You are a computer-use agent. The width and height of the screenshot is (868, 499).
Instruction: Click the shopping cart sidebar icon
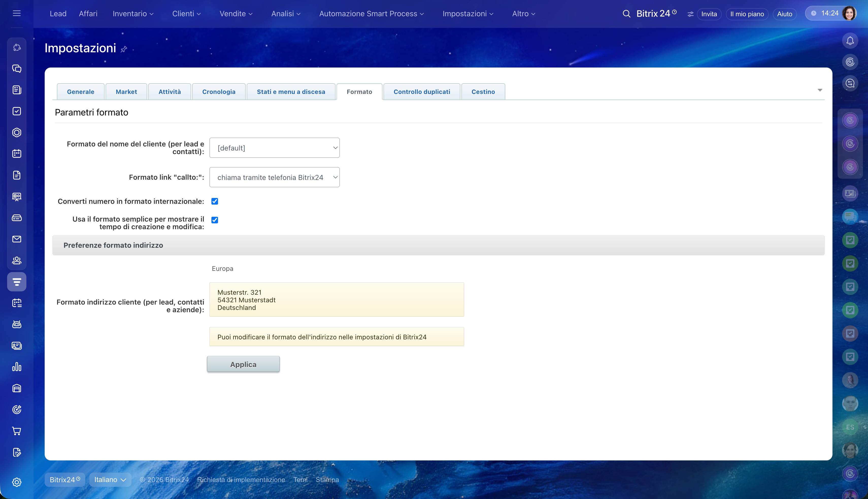(16, 431)
